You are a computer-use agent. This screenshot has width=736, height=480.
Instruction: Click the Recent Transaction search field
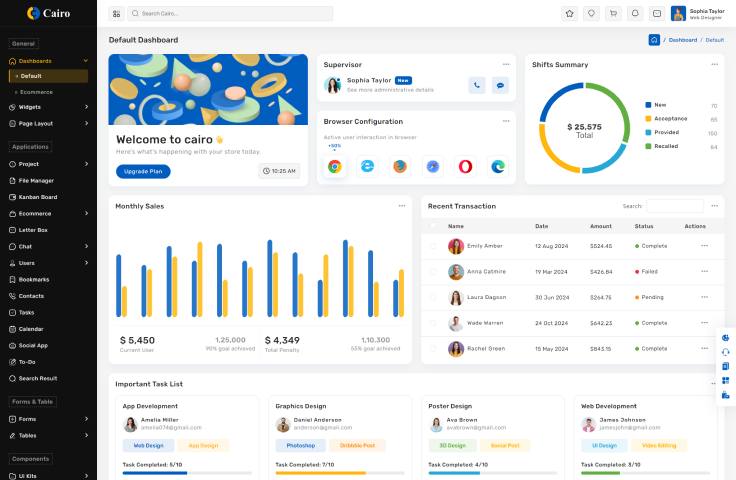(x=674, y=206)
